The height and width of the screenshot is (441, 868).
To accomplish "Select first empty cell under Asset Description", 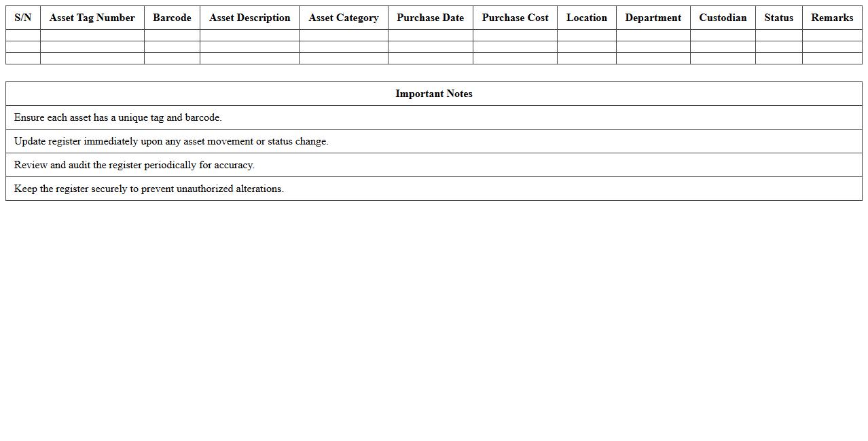I will tap(249, 35).
